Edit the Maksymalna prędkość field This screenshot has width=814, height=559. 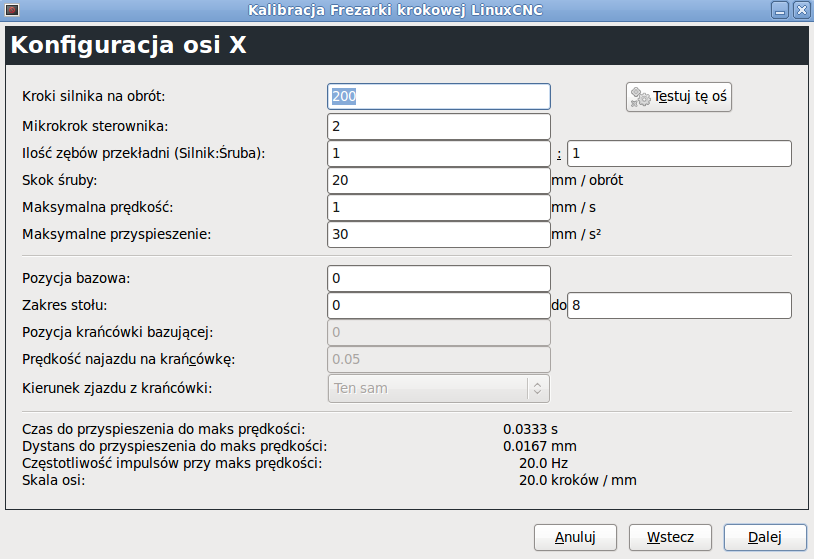(439, 207)
